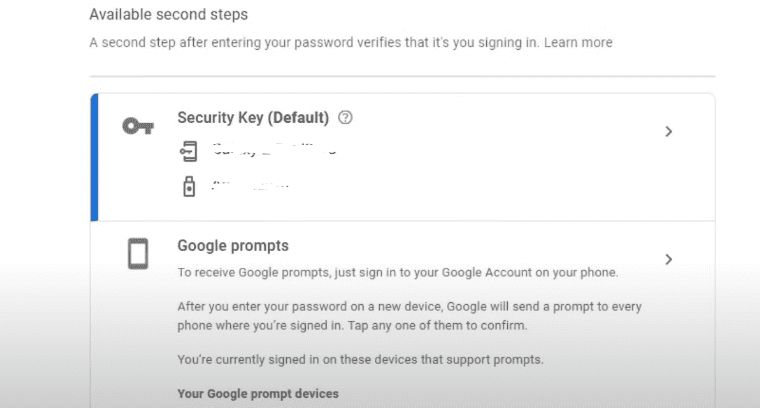Image resolution: width=760 pixels, height=408 pixels.
Task: Expand the Google prompts section chevron
Action: click(x=669, y=259)
